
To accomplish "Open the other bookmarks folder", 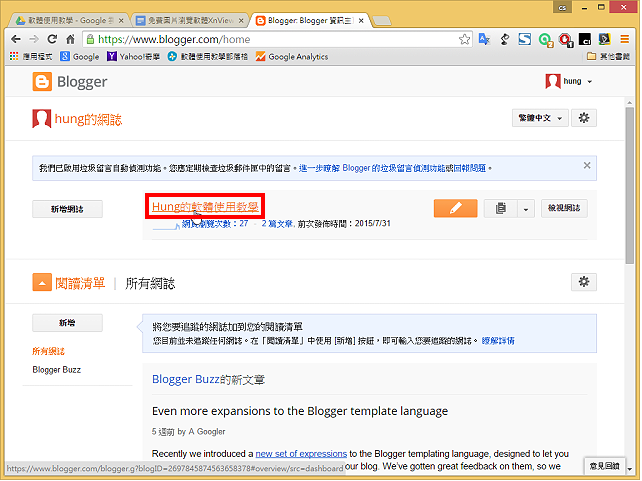I will tap(608, 56).
